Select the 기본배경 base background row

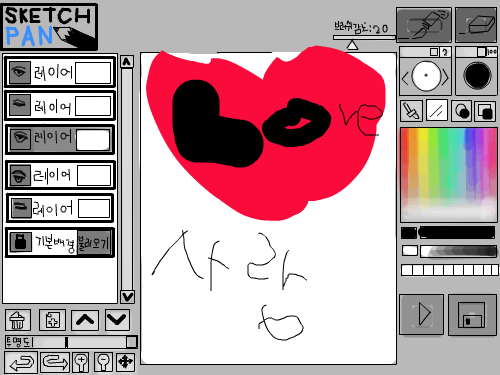[60, 243]
